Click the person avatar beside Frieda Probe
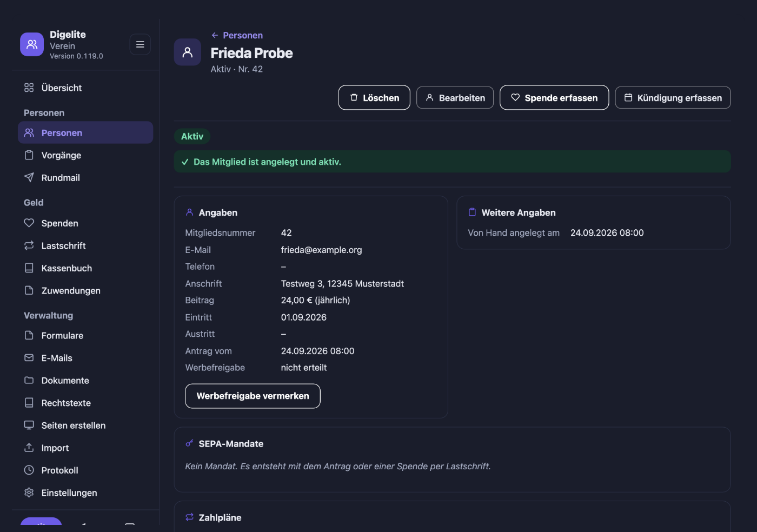This screenshot has height=532, width=757. (x=188, y=52)
